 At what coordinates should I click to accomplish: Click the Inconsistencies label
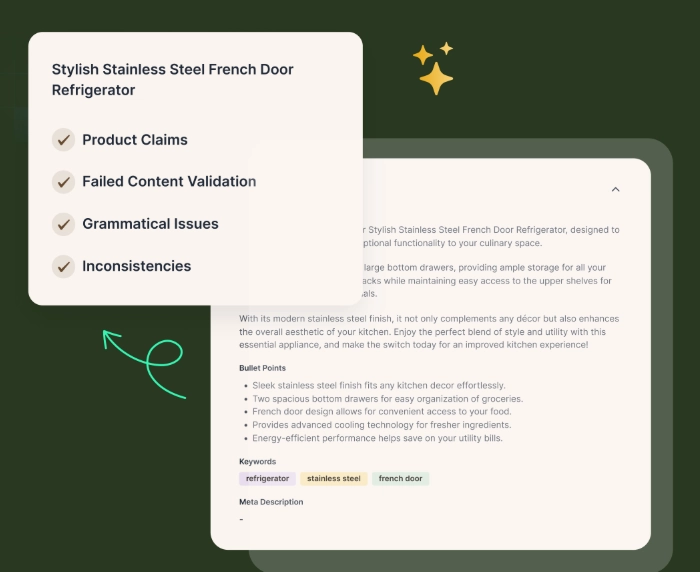[x=137, y=266]
